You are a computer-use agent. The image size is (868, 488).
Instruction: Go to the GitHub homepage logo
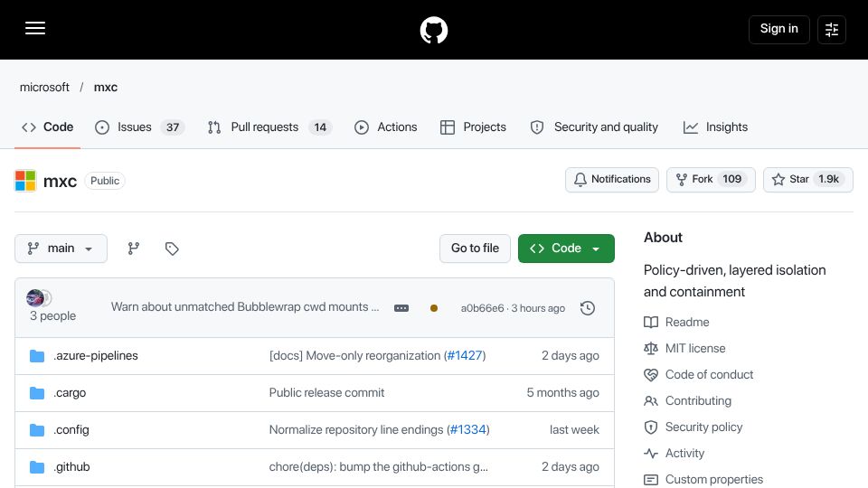click(x=433, y=30)
